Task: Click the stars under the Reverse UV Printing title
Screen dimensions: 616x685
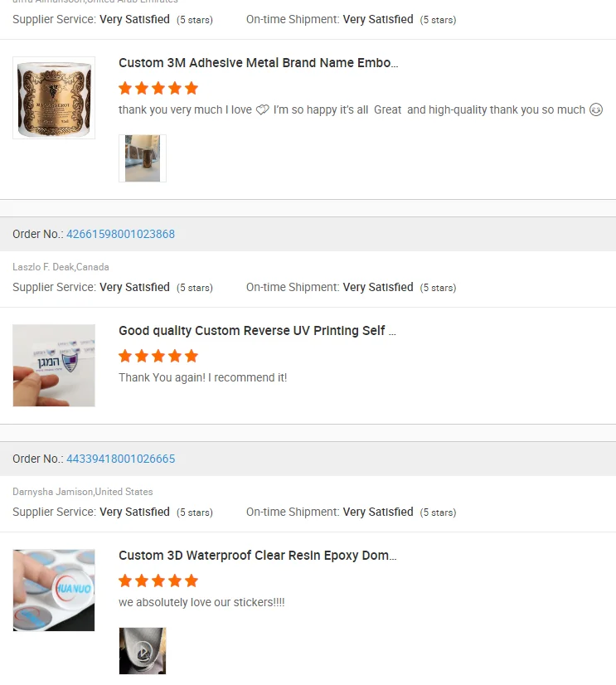Action: pyautogui.click(x=158, y=356)
